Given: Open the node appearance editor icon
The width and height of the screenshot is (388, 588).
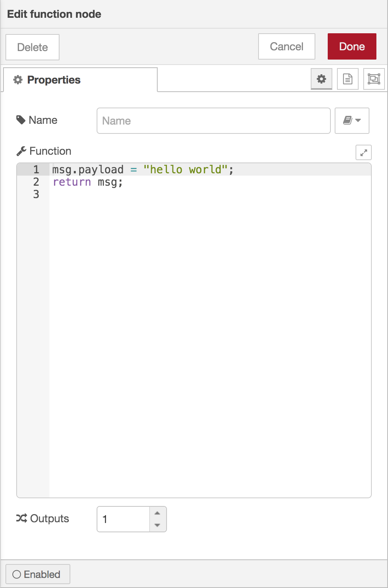Looking at the screenshot, I should tap(373, 79).
